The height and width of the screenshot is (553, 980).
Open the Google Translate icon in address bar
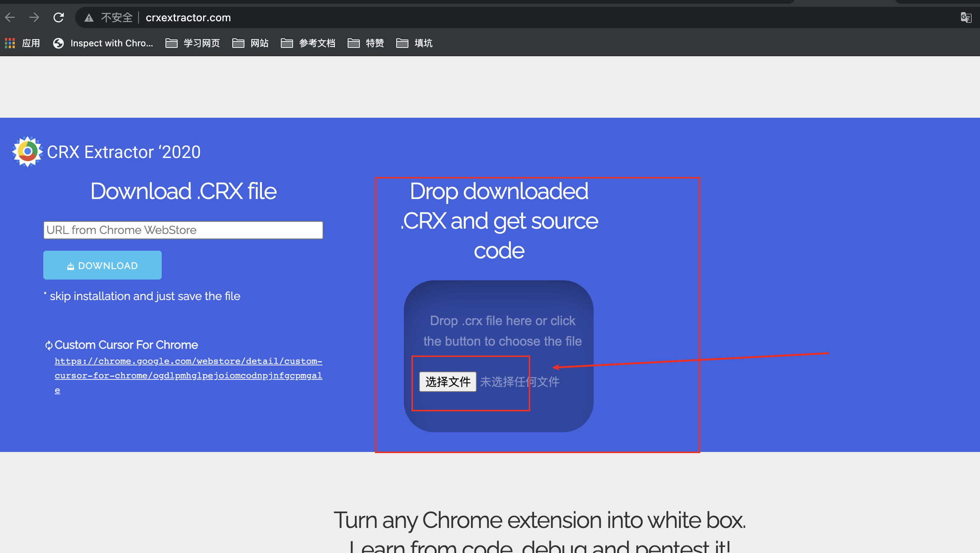[966, 17]
